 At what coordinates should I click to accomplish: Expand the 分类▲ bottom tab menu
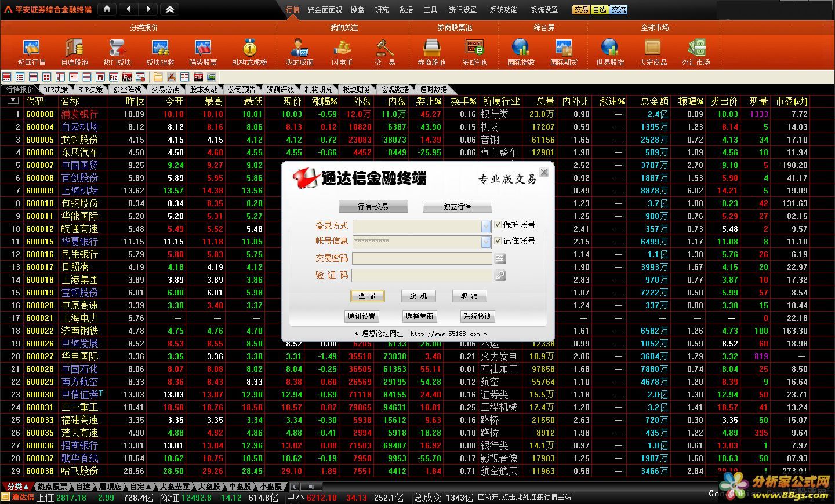17,487
